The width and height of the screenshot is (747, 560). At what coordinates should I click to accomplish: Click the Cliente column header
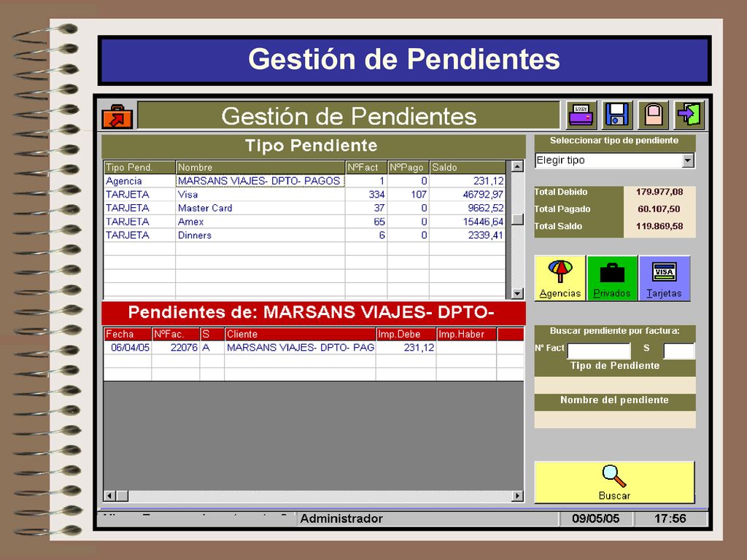[x=300, y=334]
